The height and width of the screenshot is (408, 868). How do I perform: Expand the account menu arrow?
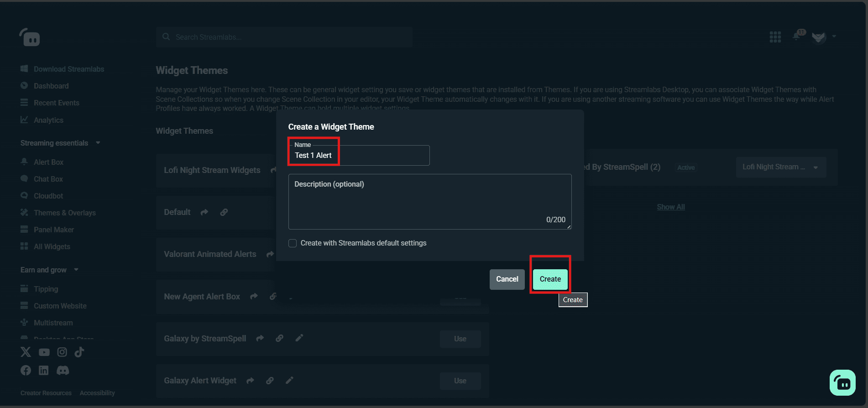point(834,37)
